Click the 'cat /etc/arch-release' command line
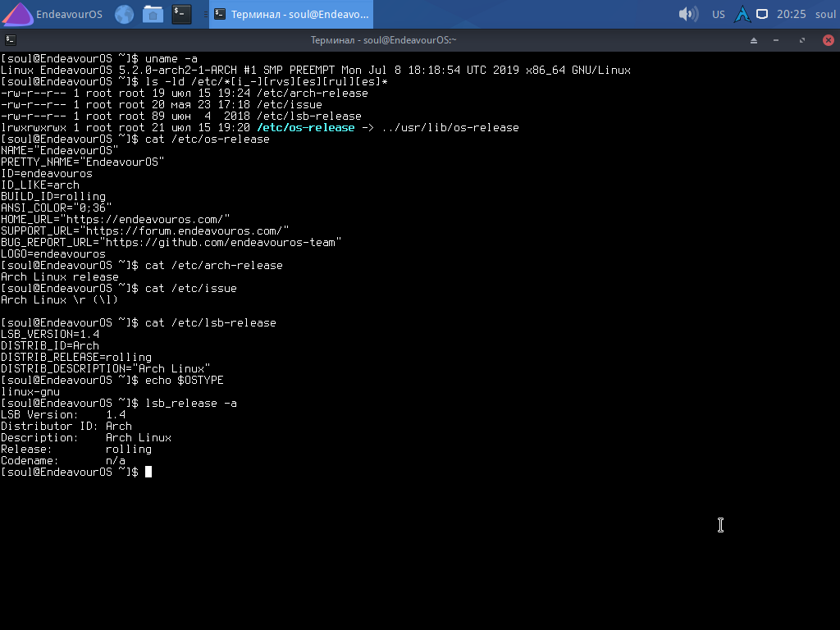 pyautogui.click(x=141, y=265)
